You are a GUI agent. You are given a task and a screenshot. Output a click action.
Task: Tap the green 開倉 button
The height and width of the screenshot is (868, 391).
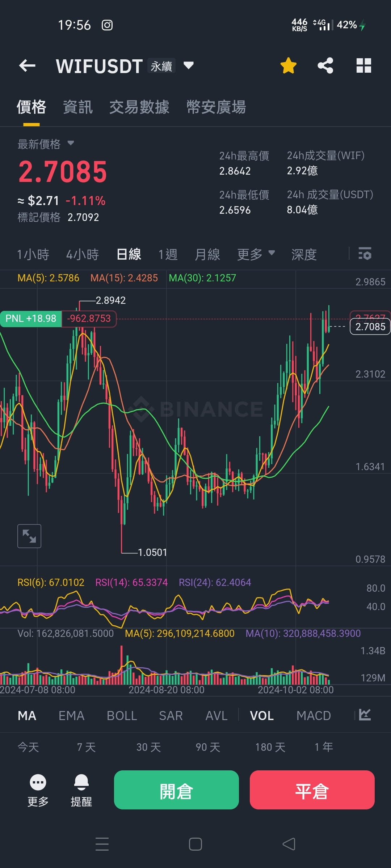[x=176, y=790]
